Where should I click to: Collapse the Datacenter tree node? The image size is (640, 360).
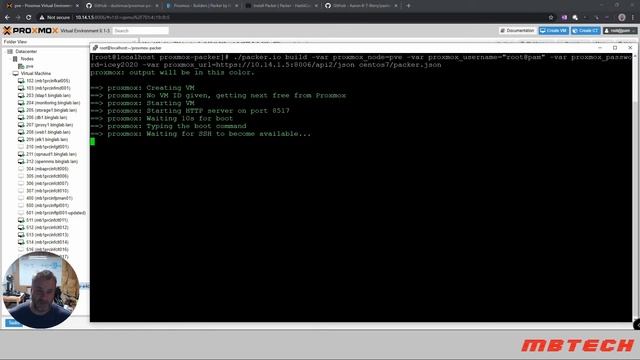[x=4, y=51]
